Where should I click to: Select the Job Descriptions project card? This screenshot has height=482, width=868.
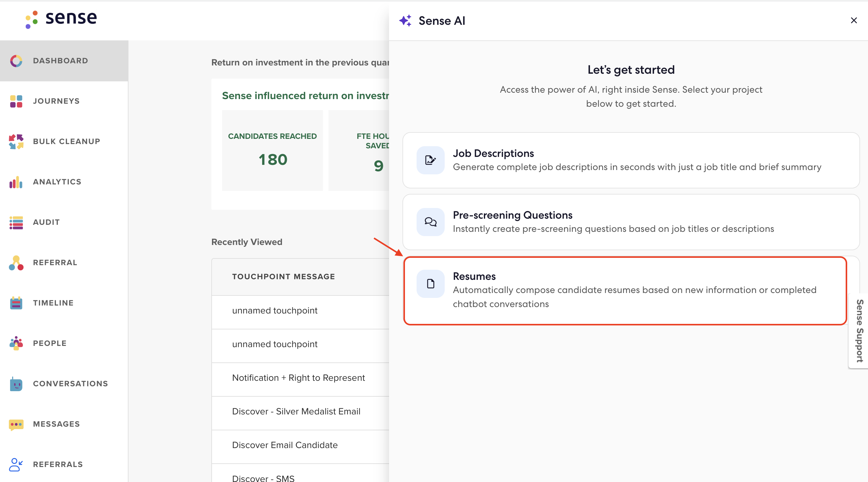point(631,160)
